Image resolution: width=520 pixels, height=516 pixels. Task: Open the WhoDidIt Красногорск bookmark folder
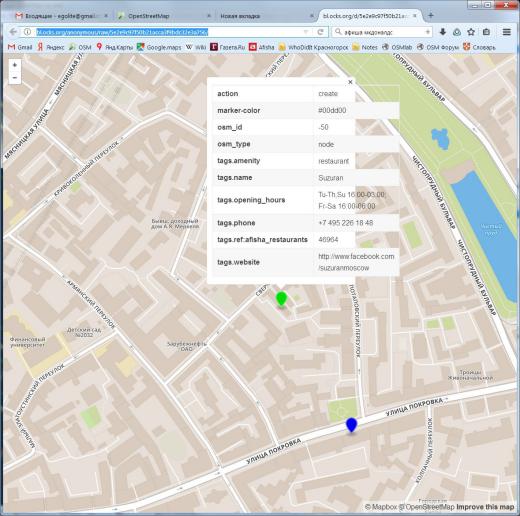point(314,47)
